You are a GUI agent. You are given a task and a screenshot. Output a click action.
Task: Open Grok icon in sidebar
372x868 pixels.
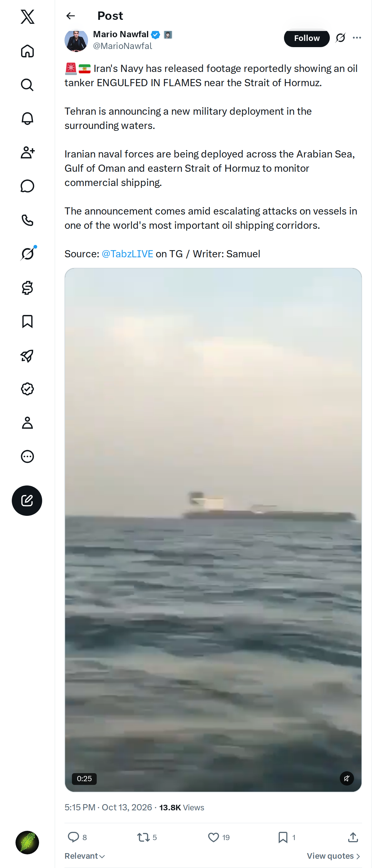pyautogui.click(x=27, y=254)
